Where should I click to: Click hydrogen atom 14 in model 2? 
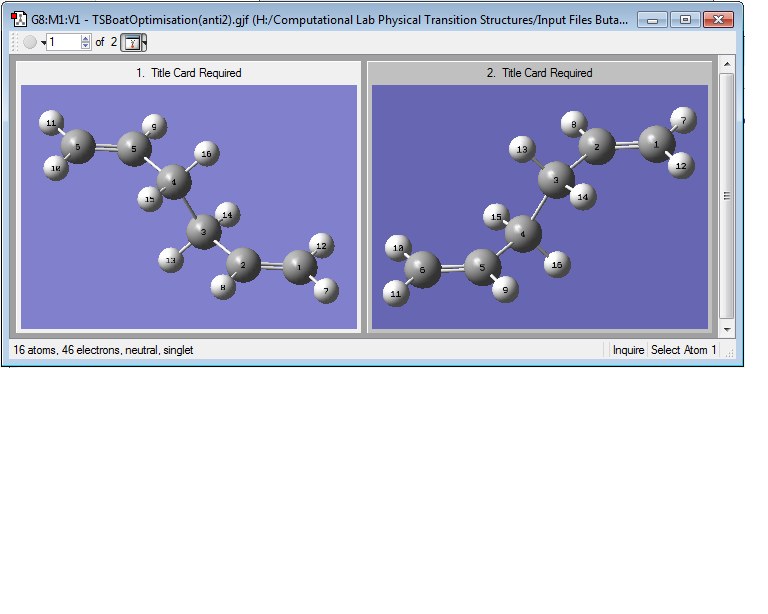tap(583, 197)
